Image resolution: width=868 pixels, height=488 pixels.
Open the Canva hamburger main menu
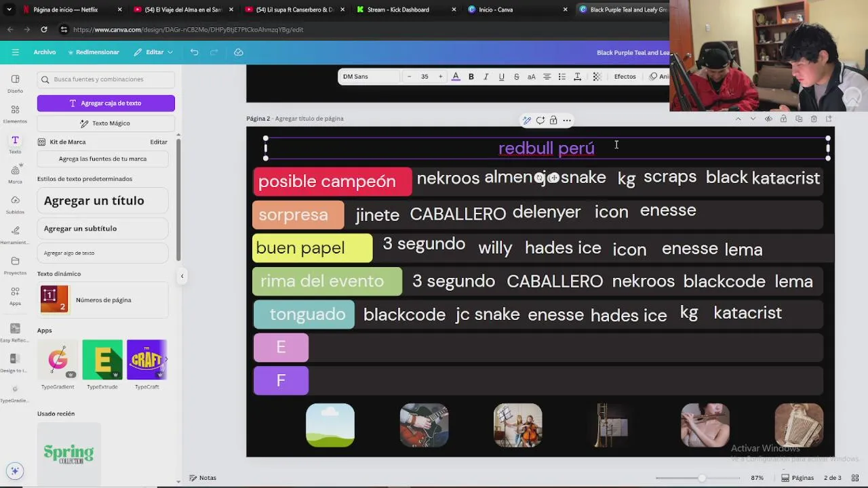tap(15, 52)
